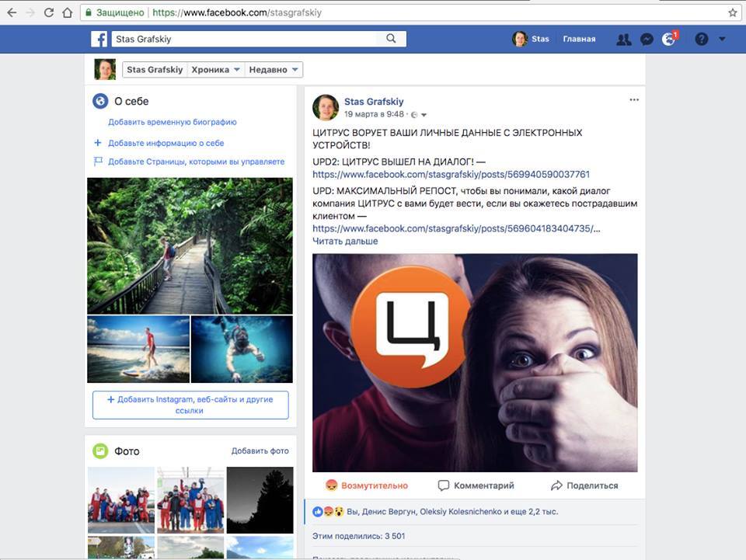Click the browser address bar URL

click(x=237, y=13)
